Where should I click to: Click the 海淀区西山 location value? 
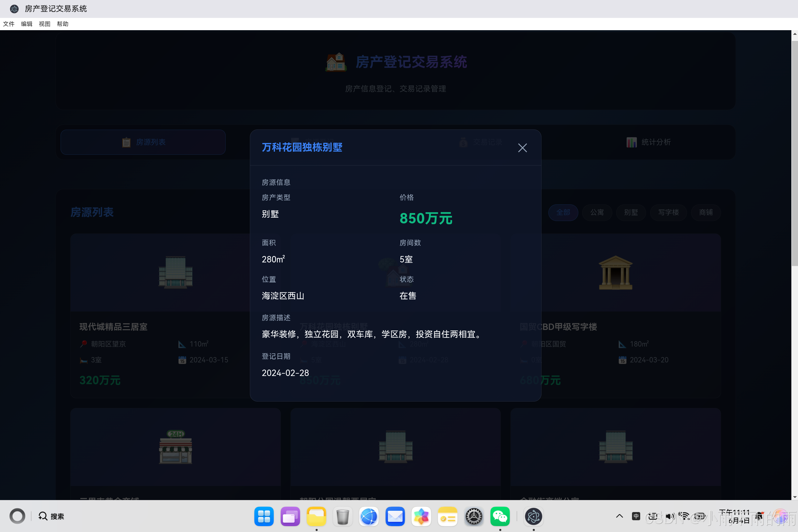[x=283, y=296]
